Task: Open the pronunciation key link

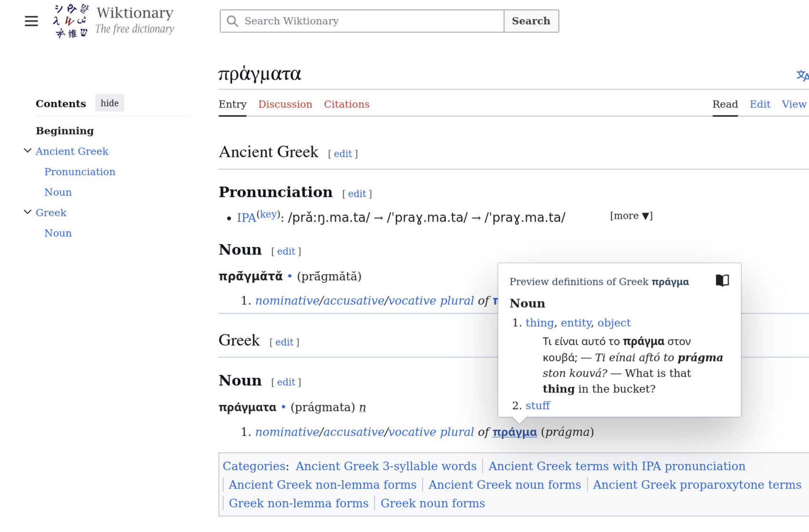Action: (268, 214)
